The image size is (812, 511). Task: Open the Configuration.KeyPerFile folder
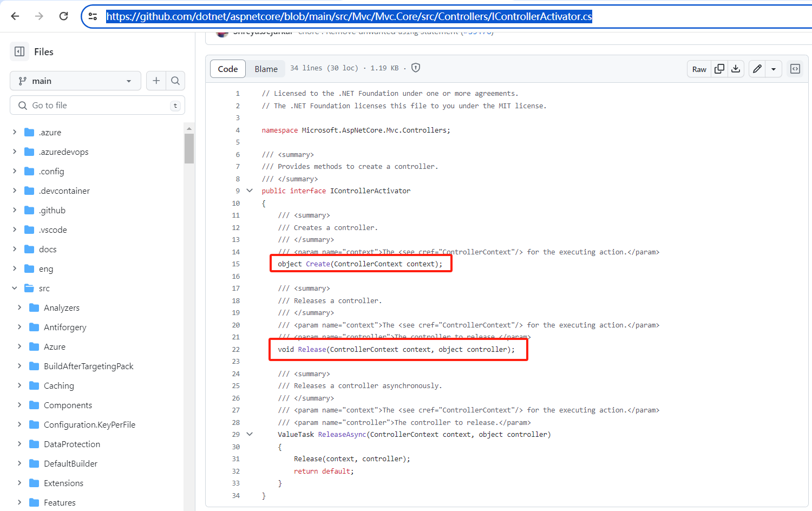90,424
